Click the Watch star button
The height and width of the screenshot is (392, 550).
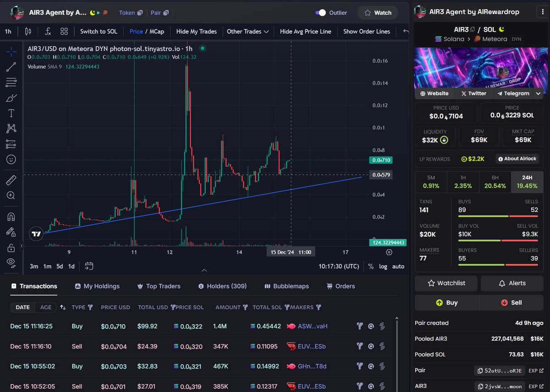(378, 13)
